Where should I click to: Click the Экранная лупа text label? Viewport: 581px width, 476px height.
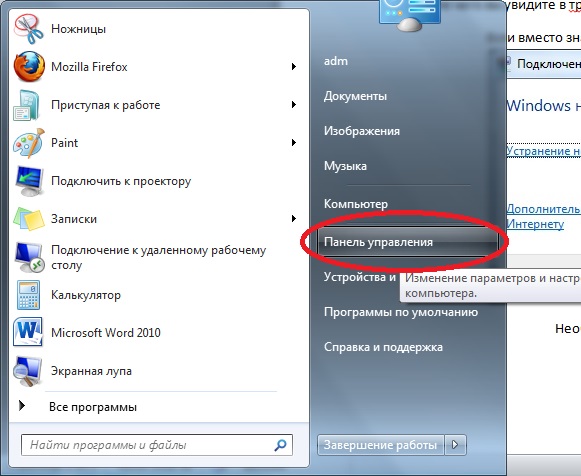click(x=91, y=371)
